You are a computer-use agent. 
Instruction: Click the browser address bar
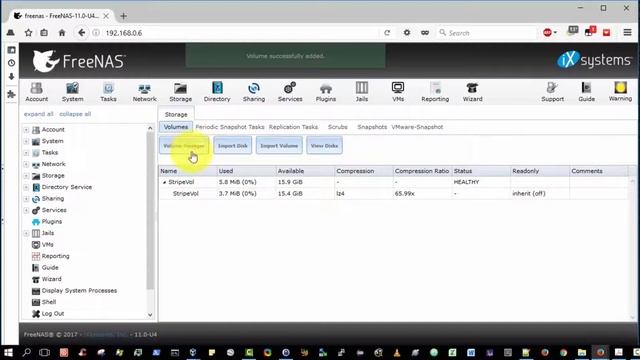click(x=241, y=33)
